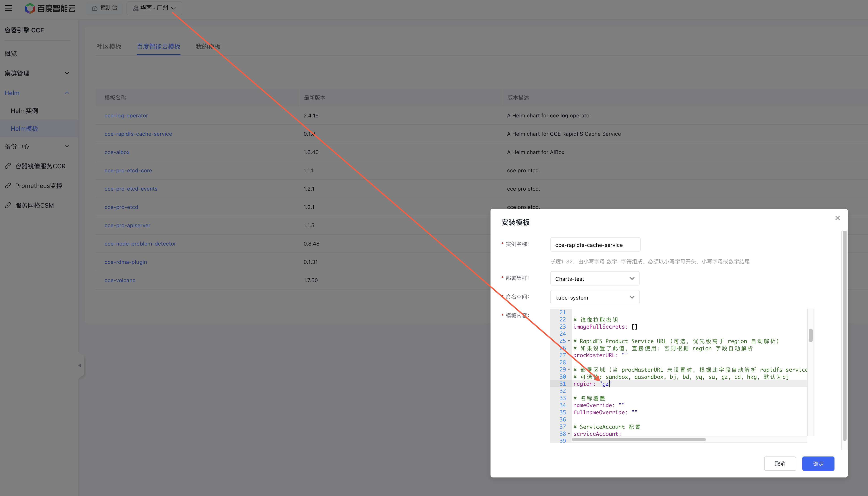Image resolution: width=868 pixels, height=496 pixels.
Task: Click the dialog's vertical scrollbar
Action: 845,336
